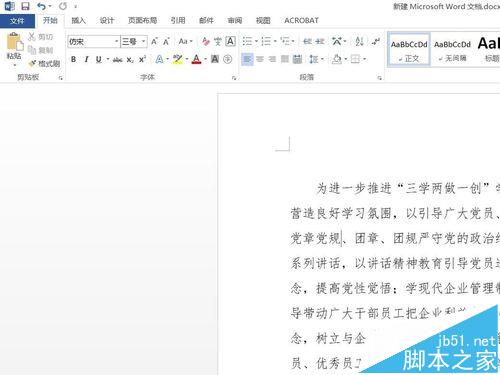Image resolution: width=500 pixels, height=375 pixels.
Task: Sort text with the A-Z sort icon
Action: coord(359,41)
